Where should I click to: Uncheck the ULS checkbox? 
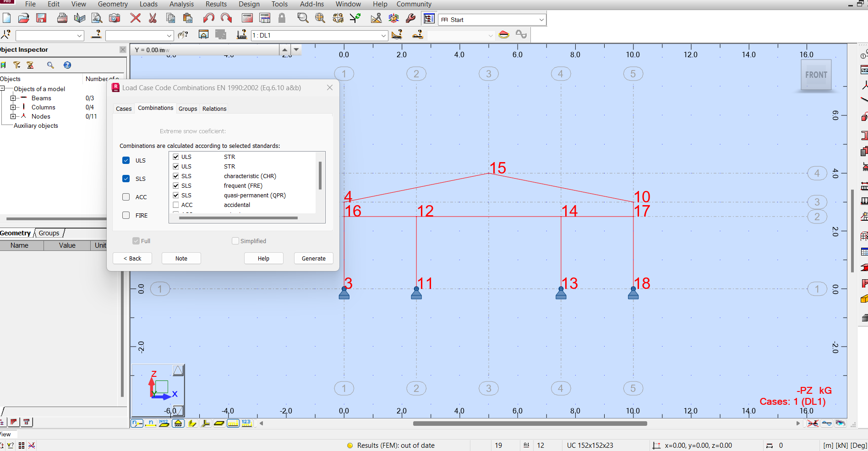[x=126, y=160]
